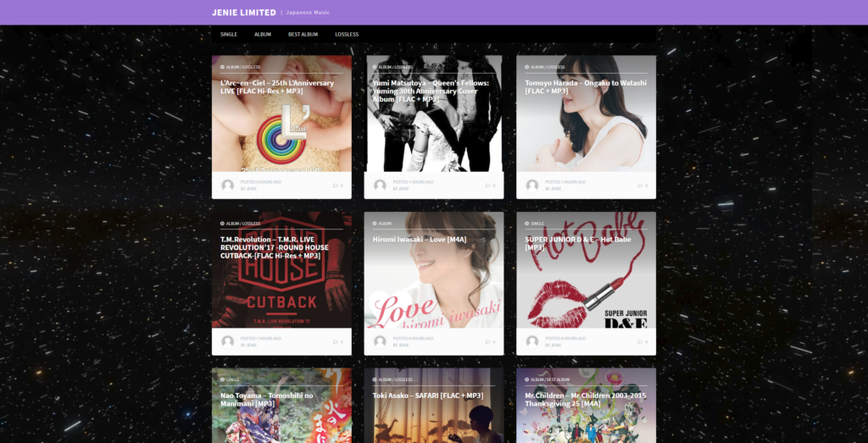The width and height of the screenshot is (868, 443).
Task: Click BY JENIE on T.M.Revolution card
Action: point(248,345)
